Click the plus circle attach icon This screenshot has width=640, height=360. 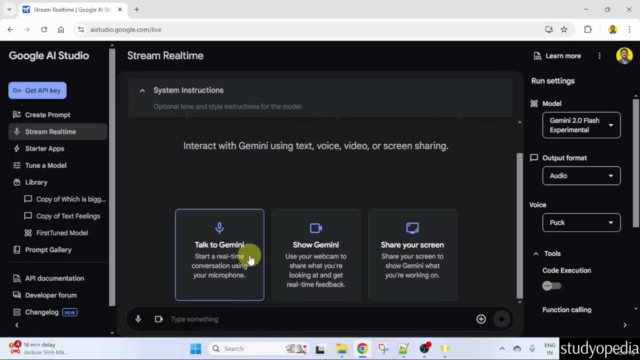(481, 319)
